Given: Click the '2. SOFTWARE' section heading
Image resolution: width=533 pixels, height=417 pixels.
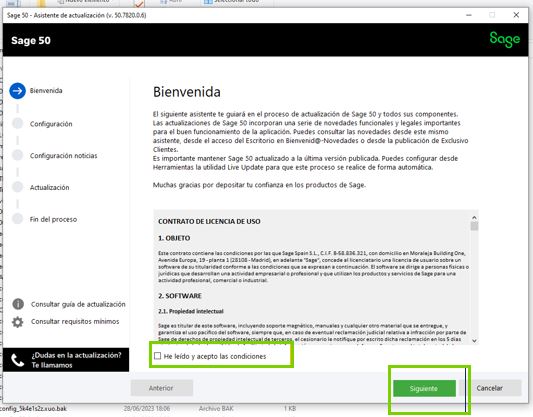Looking at the screenshot, I should tap(180, 296).
